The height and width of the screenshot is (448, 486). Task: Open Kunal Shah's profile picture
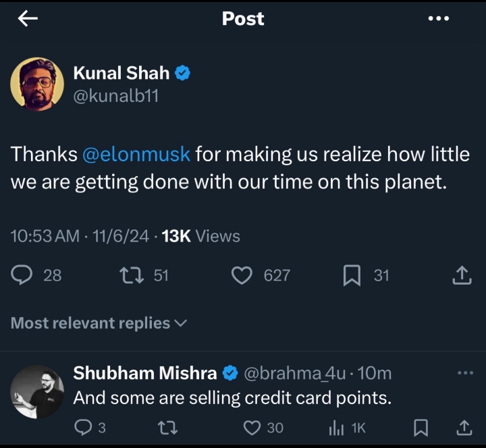[x=37, y=84]
